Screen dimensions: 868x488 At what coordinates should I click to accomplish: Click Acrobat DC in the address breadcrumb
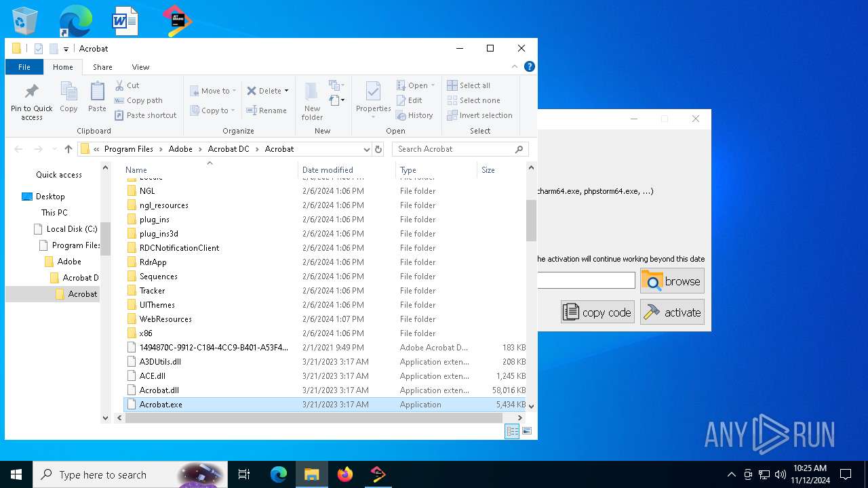(229, 149)
